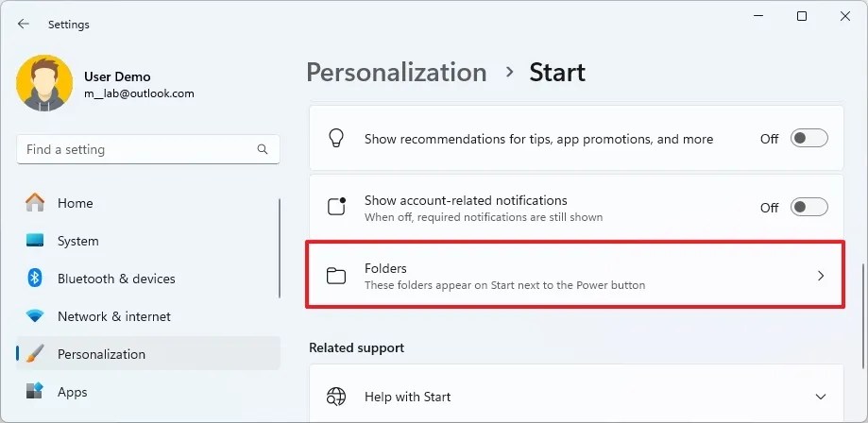Toggle Show account-related notifications switch
Screen dimensions: 868x423
coord(808,207)
